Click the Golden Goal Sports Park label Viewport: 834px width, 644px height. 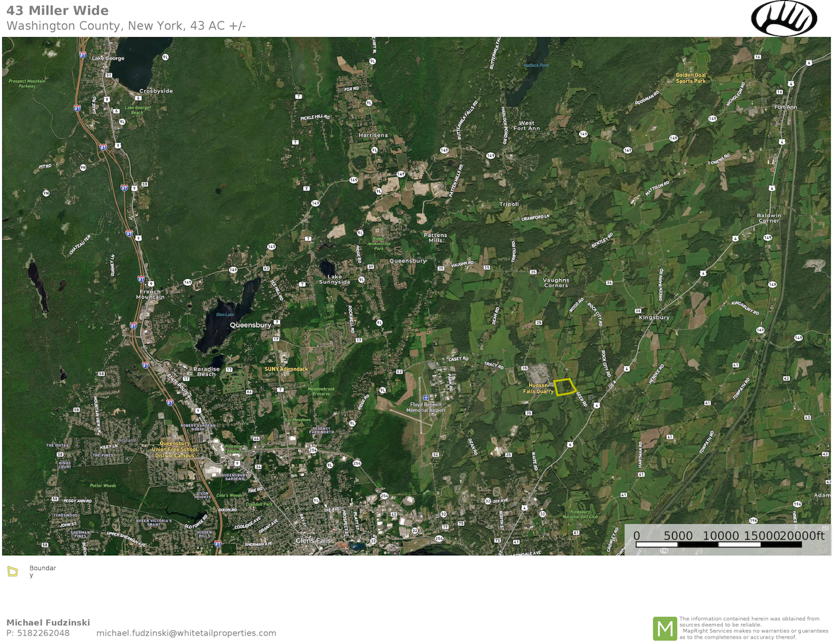691,78
